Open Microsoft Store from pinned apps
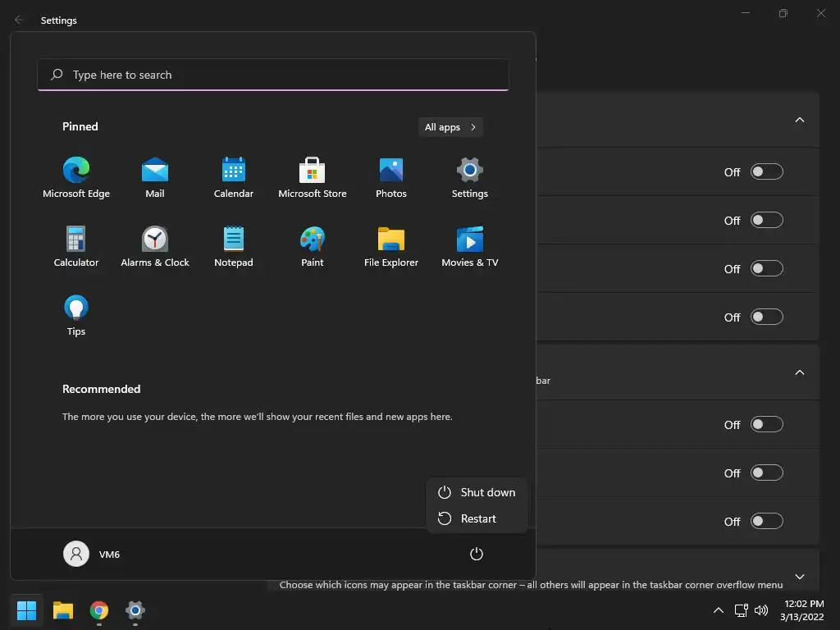This screenshot has height=630, width=840. [313, 178]
